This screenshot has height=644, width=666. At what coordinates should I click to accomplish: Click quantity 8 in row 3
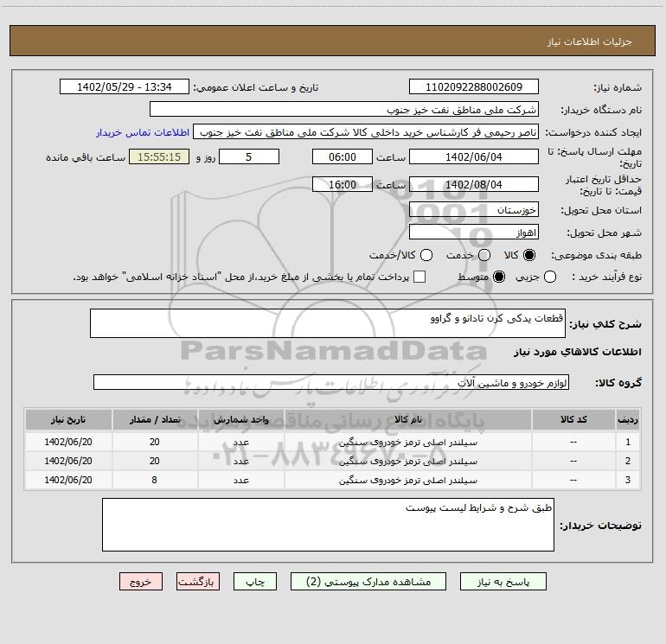tap(154, 480)
